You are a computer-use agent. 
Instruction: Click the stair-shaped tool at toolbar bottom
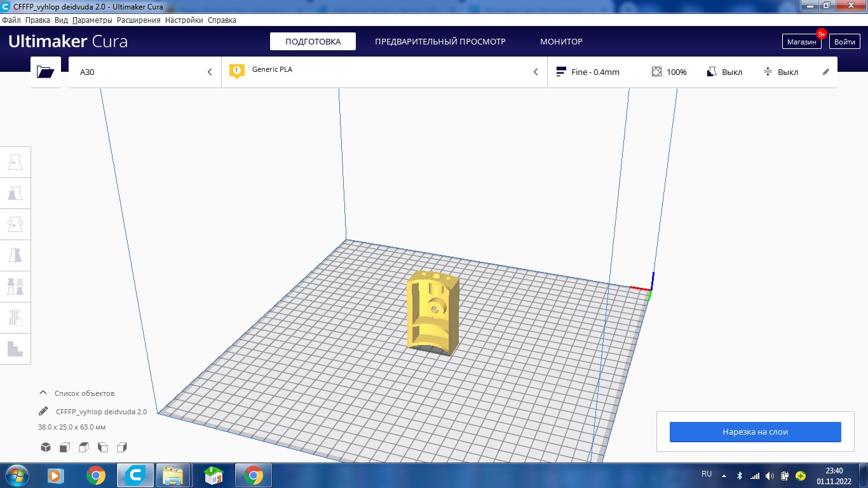pyautogui.click(x=15, y=349)
